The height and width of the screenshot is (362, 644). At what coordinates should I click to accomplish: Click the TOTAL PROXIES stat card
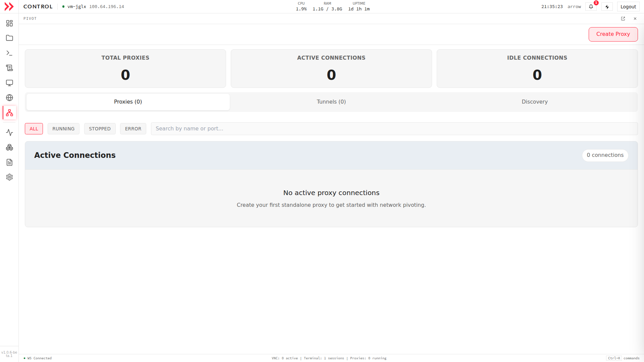click(125, 69)
